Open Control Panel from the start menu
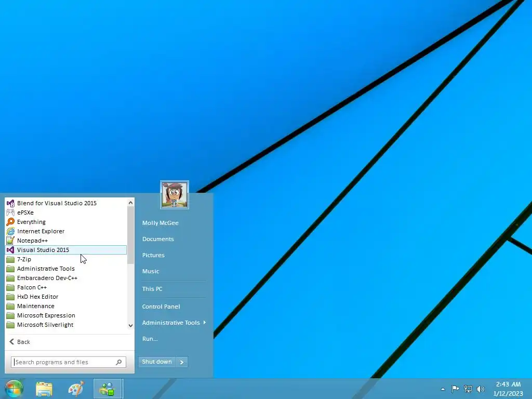532x399 pixels. (x=161, y=307)
